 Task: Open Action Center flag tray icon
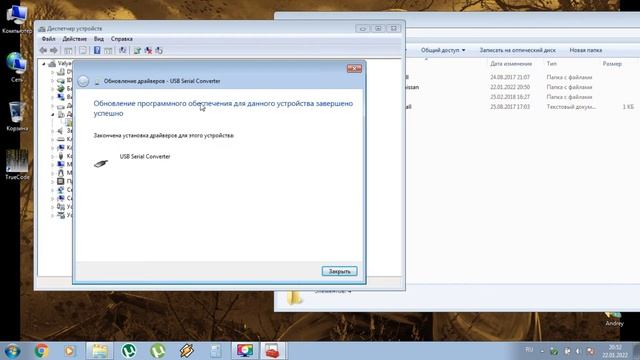(x=567, y=351)
